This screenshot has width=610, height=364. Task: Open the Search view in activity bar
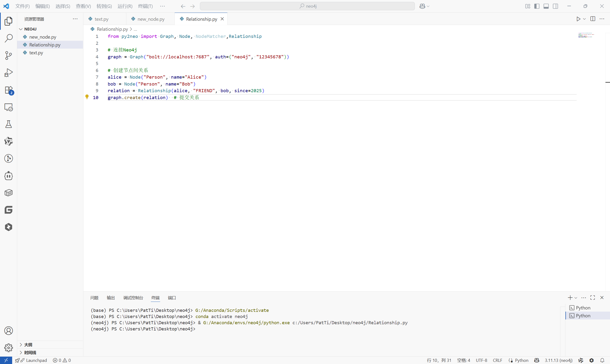click(9, 38)
